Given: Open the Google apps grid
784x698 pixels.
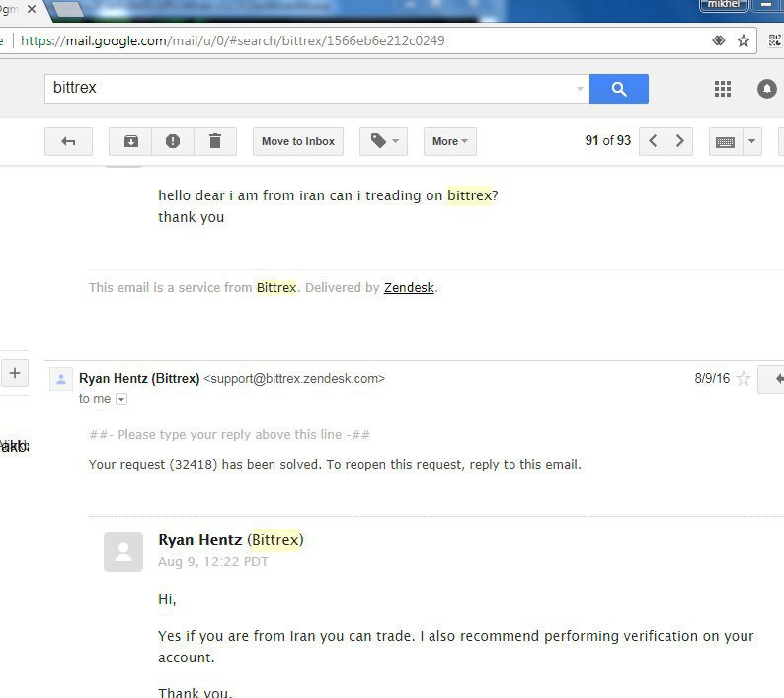Looking at the screenshot, I should (723, 89).
